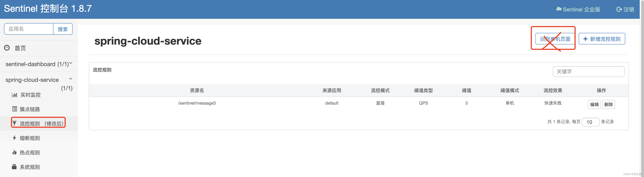Image resolution: width=644 pixels, height=177 pixels.
Task: Click the 阈值模式 column header
Action: coord(510,90)
